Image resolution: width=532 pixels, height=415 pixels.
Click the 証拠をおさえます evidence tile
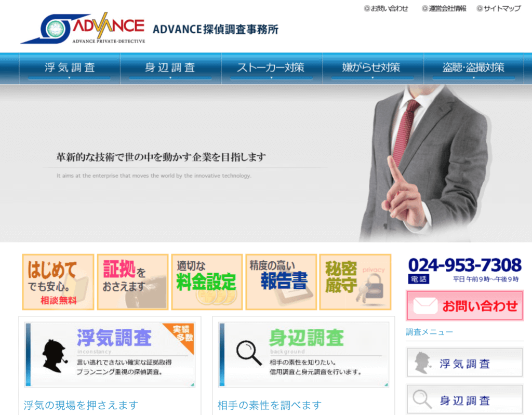132,282
